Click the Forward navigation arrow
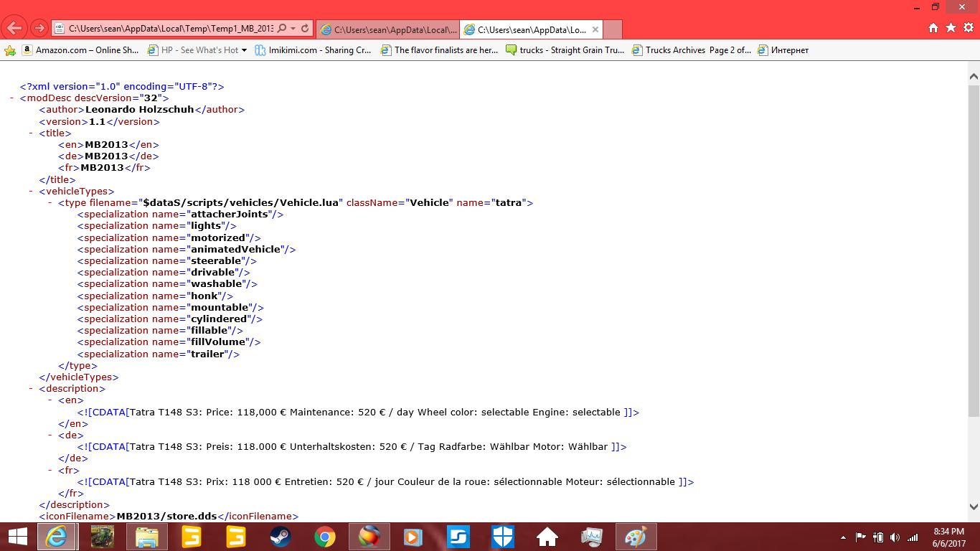The height and width of the screenshot is (551, 980). pos(39,29)
